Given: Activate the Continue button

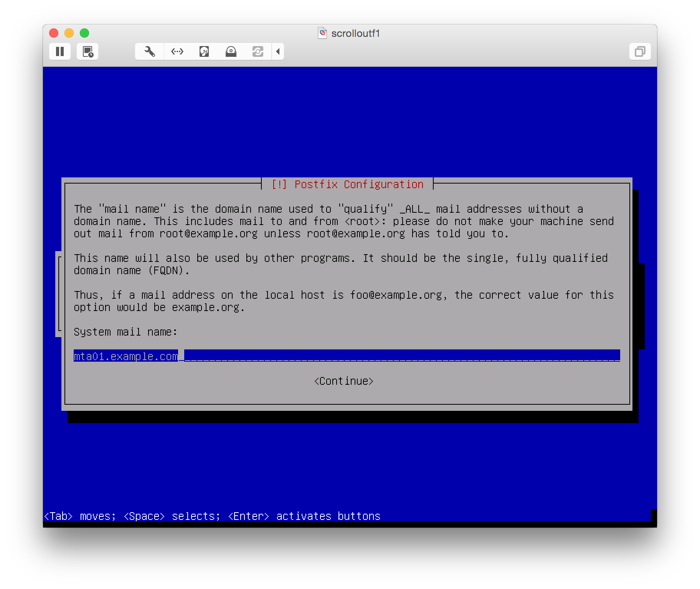Looking at the screenshot, I should coord(344,381).
